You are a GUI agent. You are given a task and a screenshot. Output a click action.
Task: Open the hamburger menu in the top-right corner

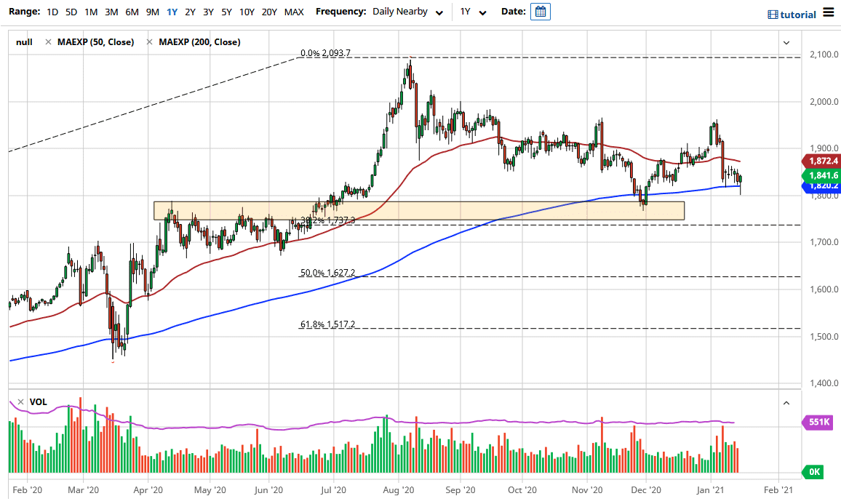[x=829, y=12]
